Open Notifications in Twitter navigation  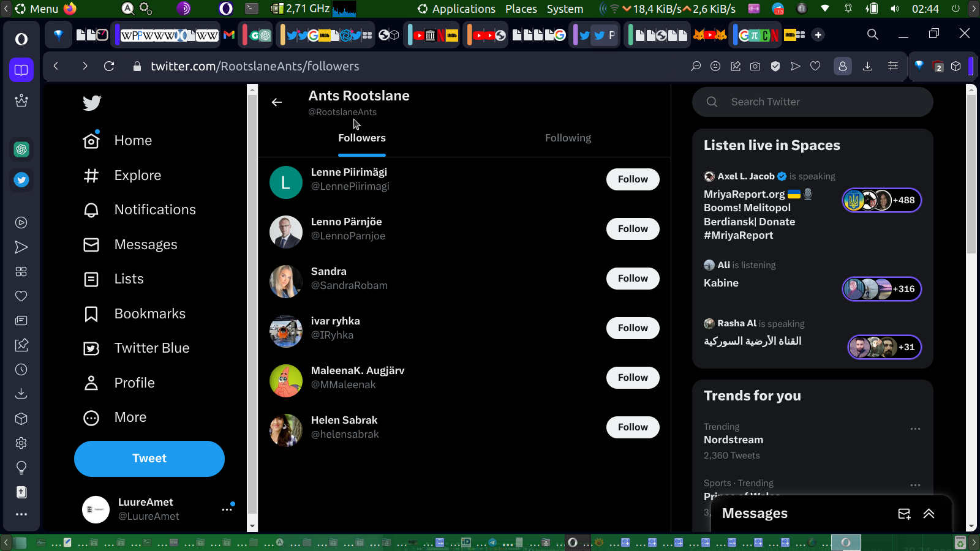pos(140,210)
